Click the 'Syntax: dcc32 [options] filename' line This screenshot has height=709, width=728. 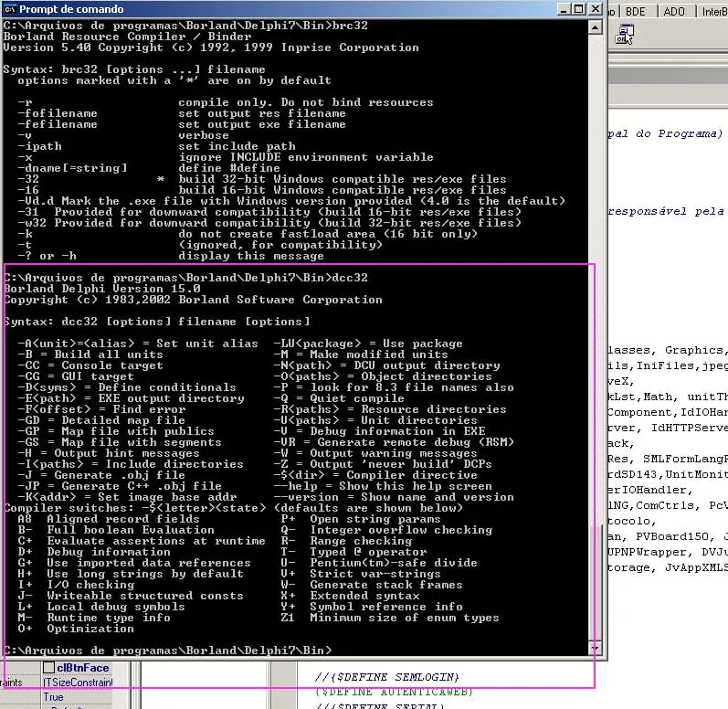pyautogui.click(x=157, y=322)
